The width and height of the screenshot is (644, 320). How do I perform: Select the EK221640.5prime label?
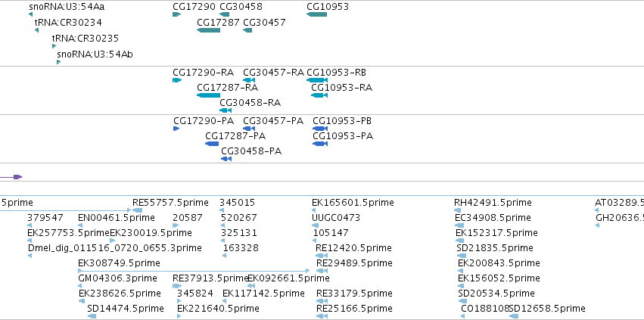pos(218,308)
